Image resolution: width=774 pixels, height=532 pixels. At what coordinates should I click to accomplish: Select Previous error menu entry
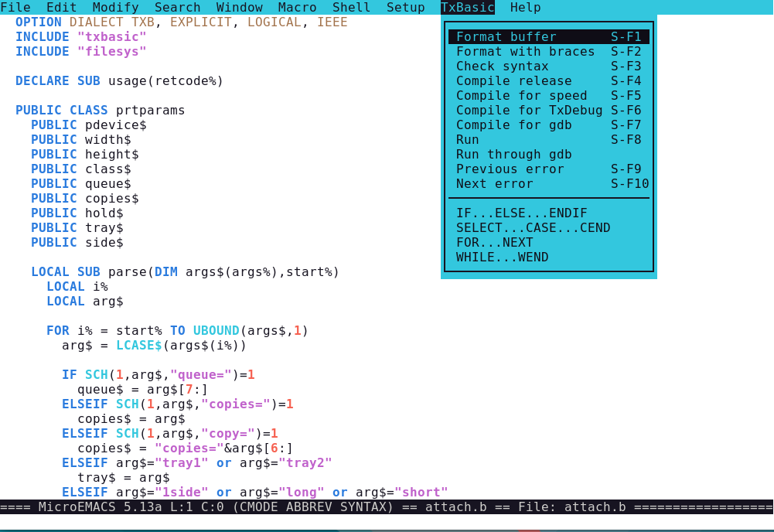548,169
